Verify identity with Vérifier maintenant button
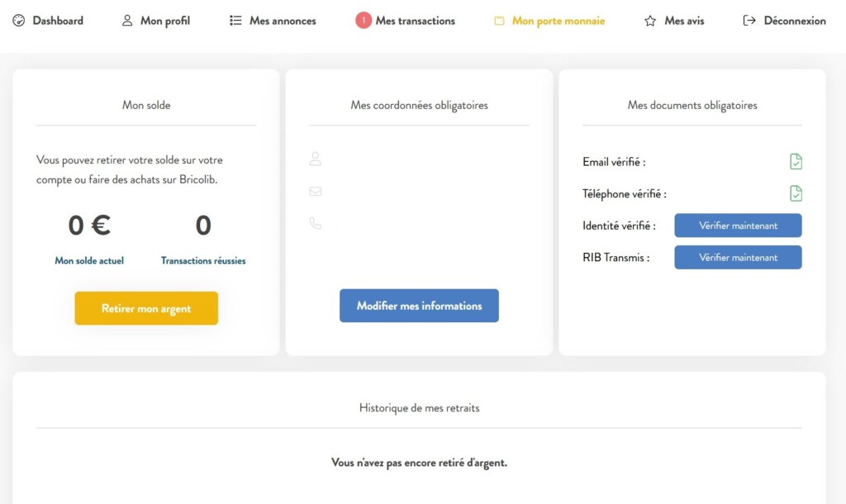Screen dimensions: 846x504 pyautogui.click(x=738, y=226)
